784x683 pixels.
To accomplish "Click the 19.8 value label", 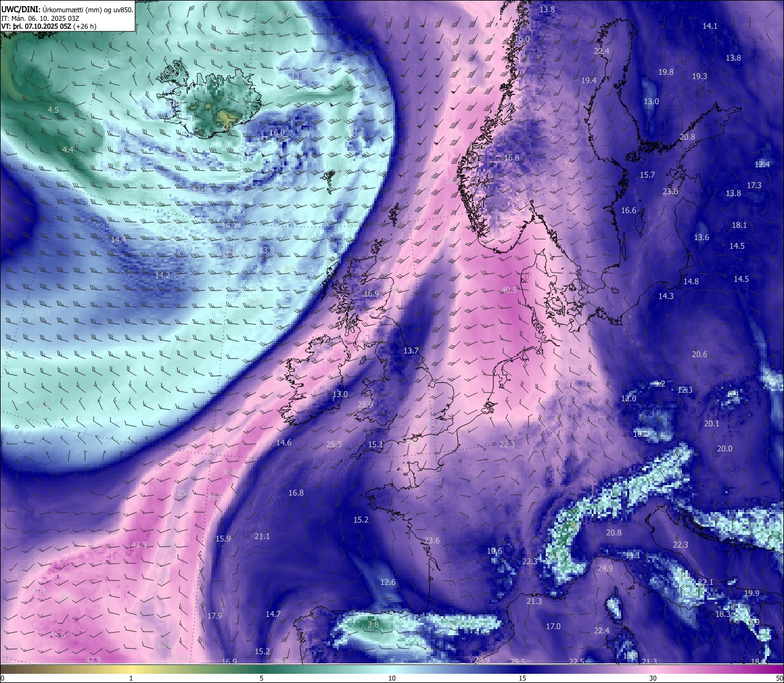I will pos(666,72).
